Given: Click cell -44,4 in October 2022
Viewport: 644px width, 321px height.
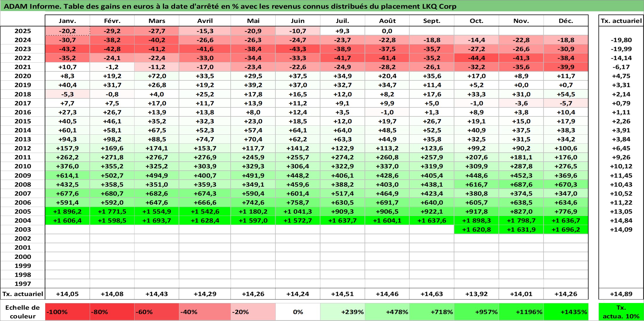Looking at the screenshot, I should 476,58.
